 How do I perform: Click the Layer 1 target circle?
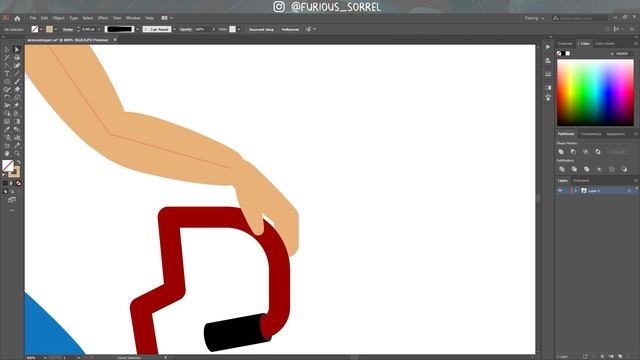(629, 191)
